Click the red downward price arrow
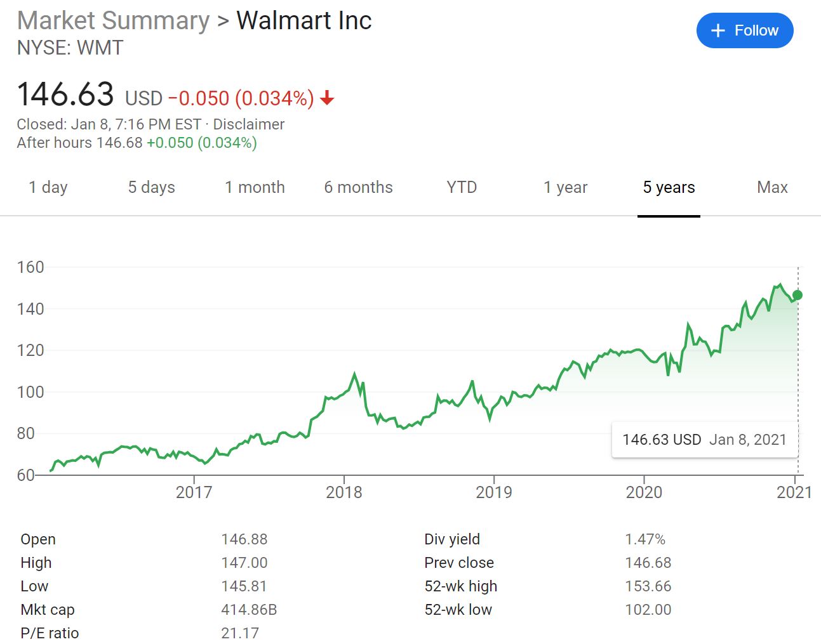 click(x=326, y=98)
